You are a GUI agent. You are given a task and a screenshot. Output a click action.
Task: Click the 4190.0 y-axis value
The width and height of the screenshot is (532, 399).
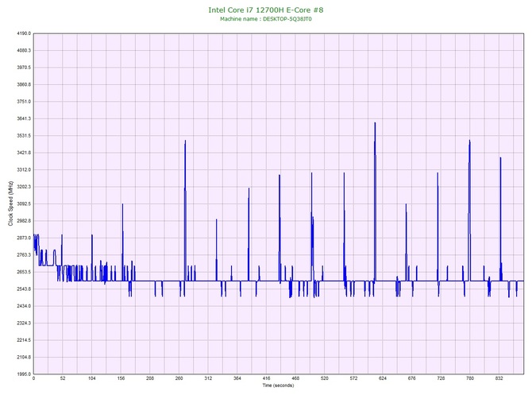[x=24, y=33]
